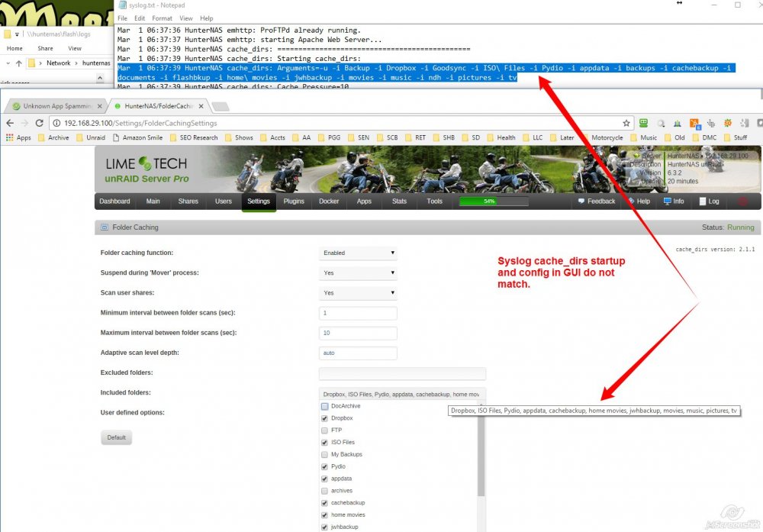Close the Unknown App Spamming tab
The width and height of the screenshot is (763, 532).
[100, 106]
